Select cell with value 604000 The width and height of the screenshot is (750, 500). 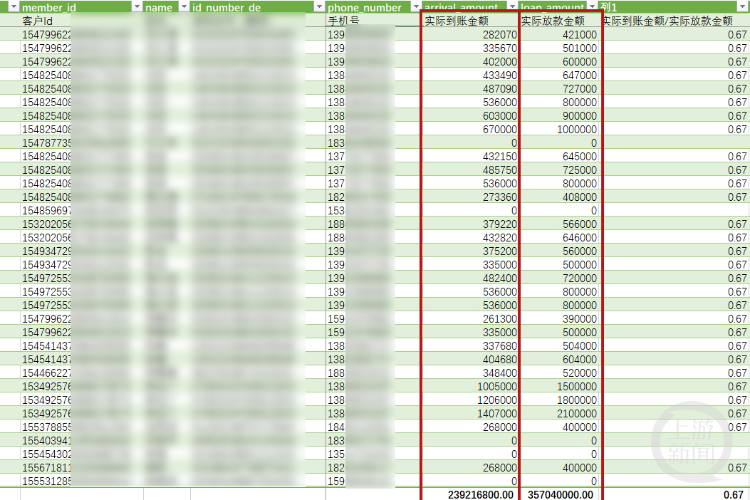coord(559,359)
